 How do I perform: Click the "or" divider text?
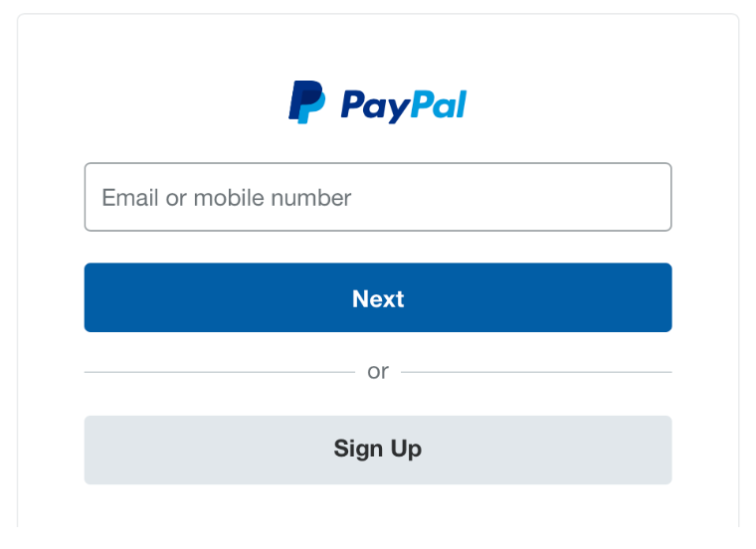pyautogui.click(x=378, y=372)
